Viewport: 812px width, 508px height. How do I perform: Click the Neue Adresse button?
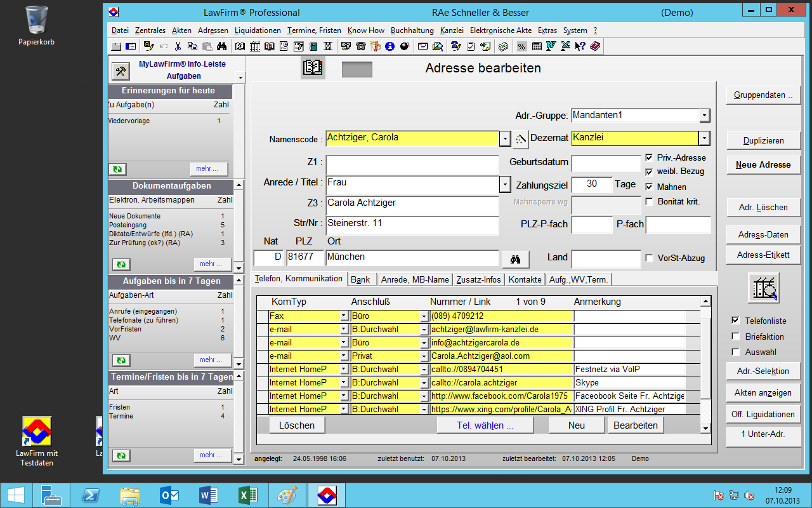(x=763, y=164)
